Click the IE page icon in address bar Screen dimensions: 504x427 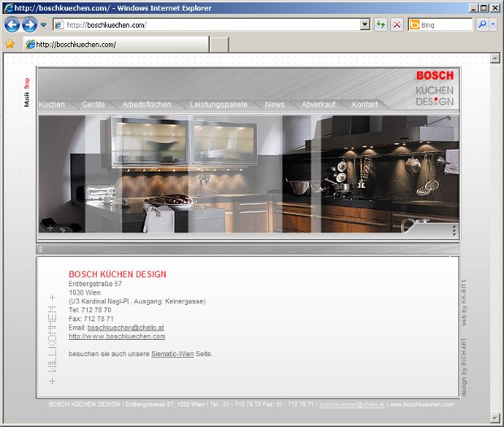[x=59, y=24]
